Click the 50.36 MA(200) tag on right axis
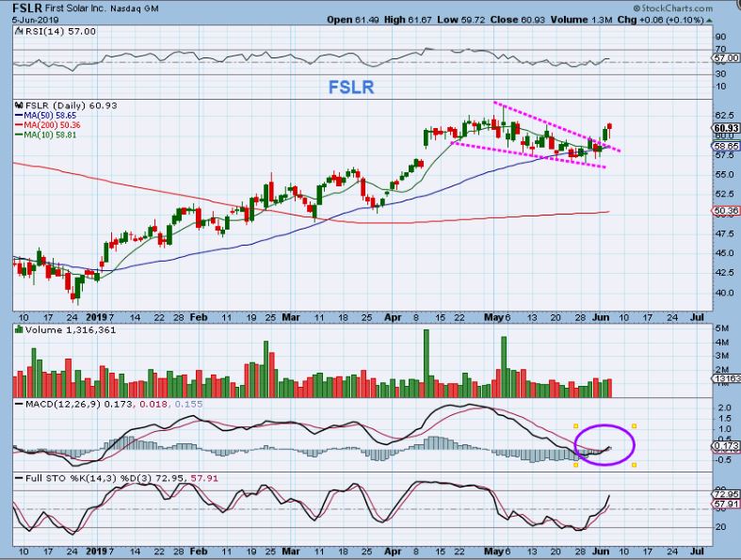Screen dimensions: 741x560 [x=726, y=210]
